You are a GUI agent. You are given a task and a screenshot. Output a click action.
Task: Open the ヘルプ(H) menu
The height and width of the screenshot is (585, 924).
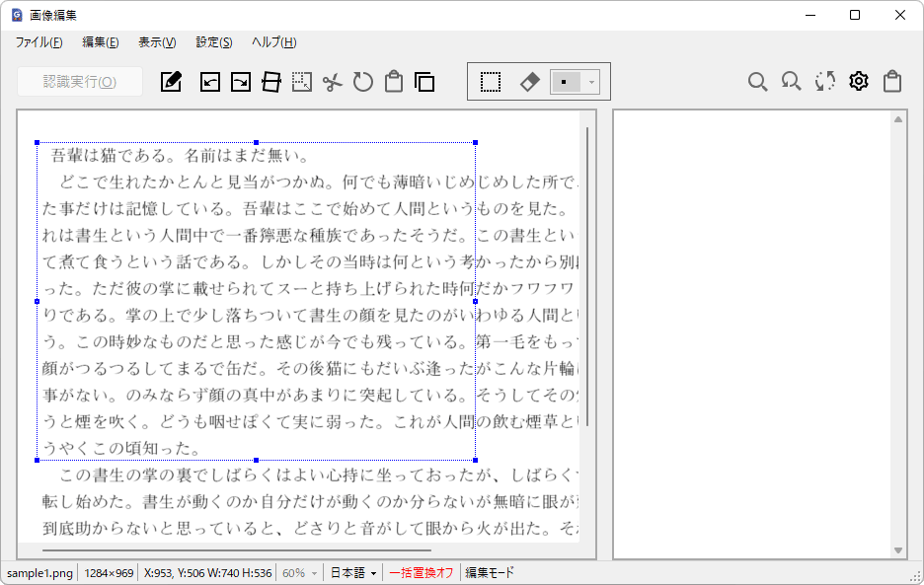point(274,42)
